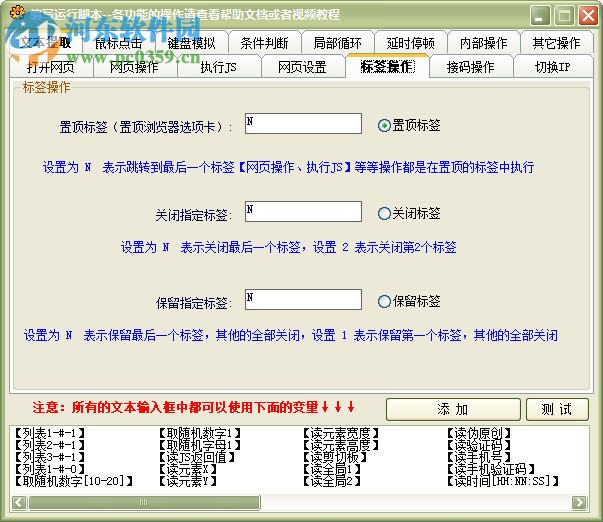Select variable 【取随机数字1】
Screen dimensions: 603x522
[200, 434]
